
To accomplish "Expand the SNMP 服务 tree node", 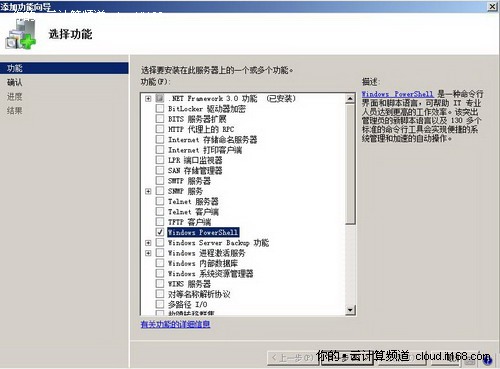I will pyautogui.click(x=148, y=191).
